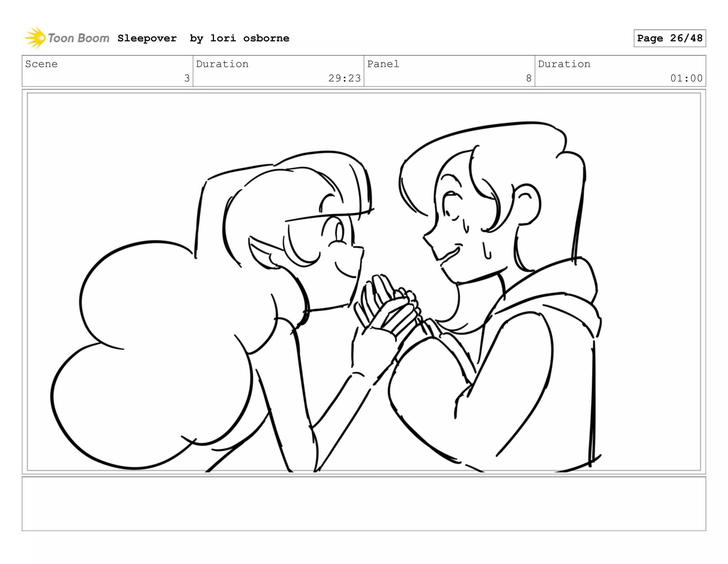Click the right character's round ear

point(527,204)
